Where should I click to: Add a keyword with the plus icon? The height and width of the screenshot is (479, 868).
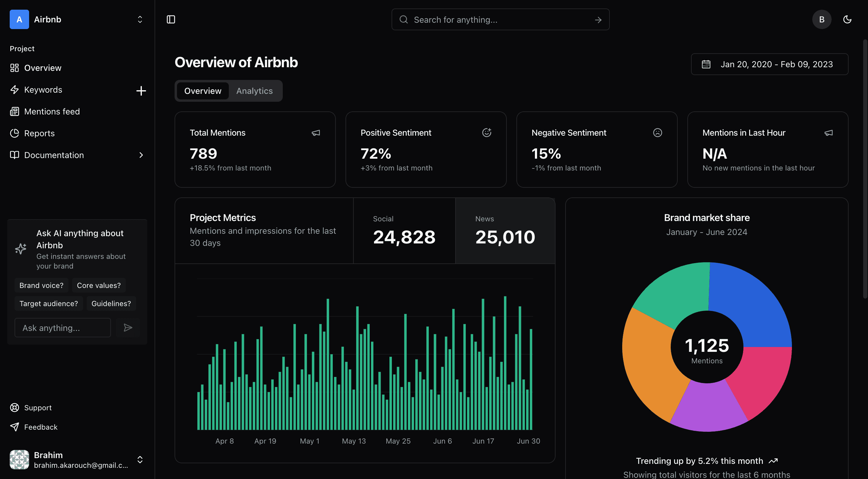tap(141, 91)
